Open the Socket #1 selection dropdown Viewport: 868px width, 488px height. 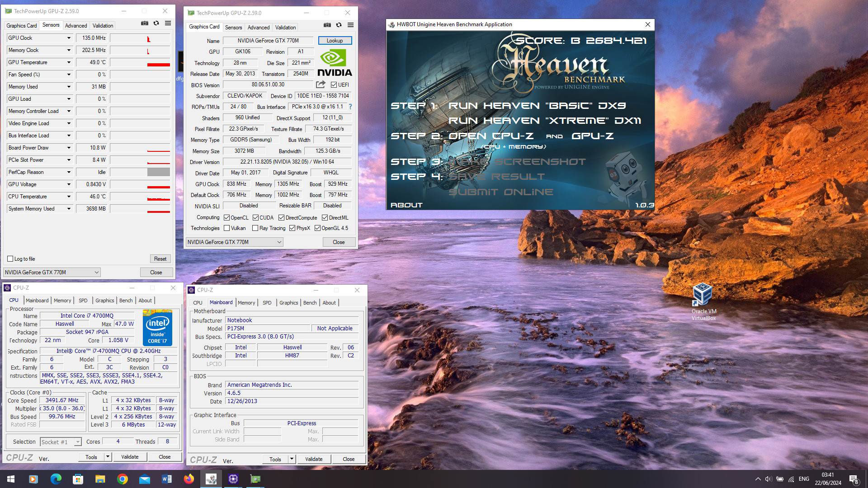[61, 442]
